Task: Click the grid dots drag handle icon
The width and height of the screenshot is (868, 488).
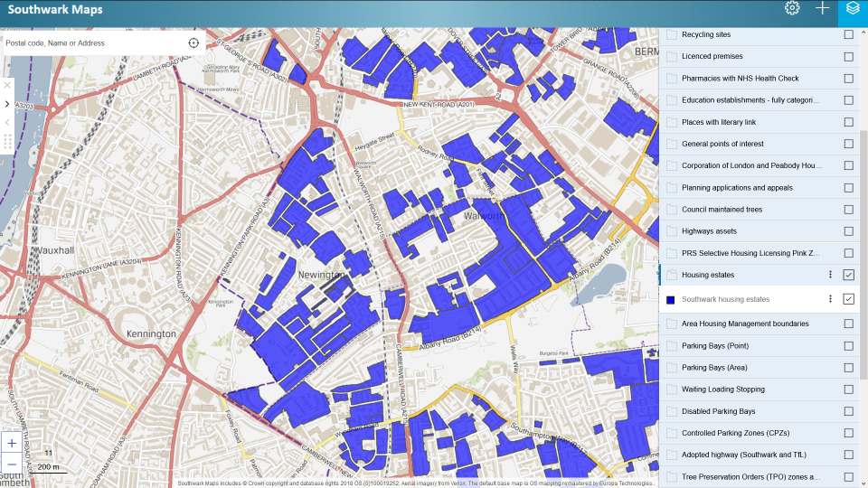Action: coord(7,142)
